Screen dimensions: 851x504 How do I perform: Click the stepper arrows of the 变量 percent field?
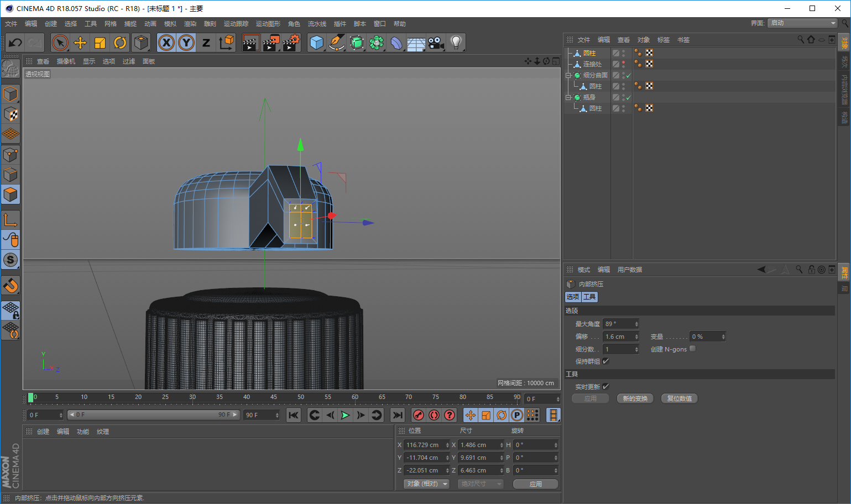click(723, 337)
